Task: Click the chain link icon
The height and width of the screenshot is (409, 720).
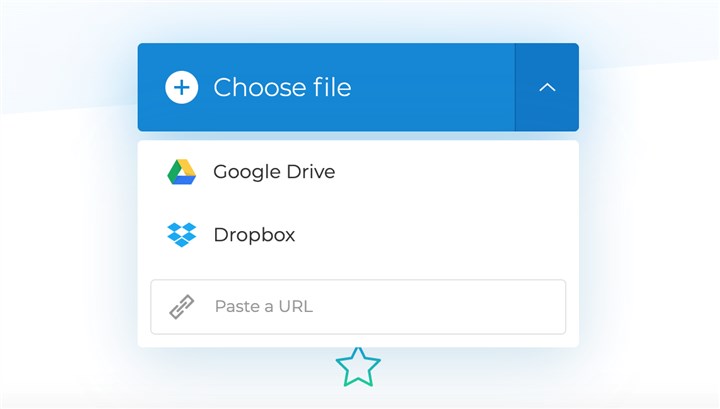Action: click(x=182, y=307)
